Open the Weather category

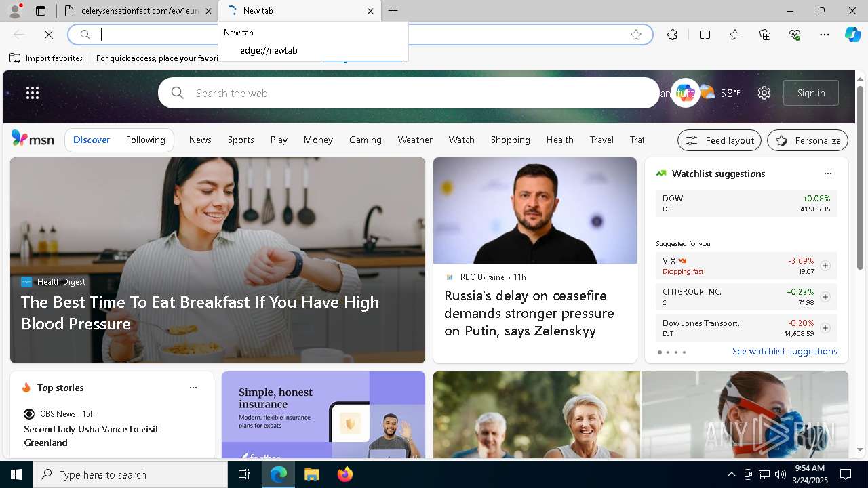pyautogui.click(x=415, y=140)
